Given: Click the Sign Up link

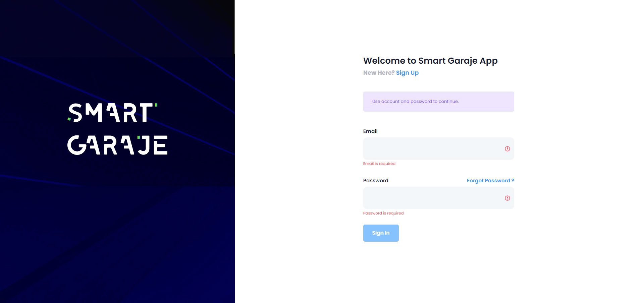Looking at the screenshot, I should 407,73.
